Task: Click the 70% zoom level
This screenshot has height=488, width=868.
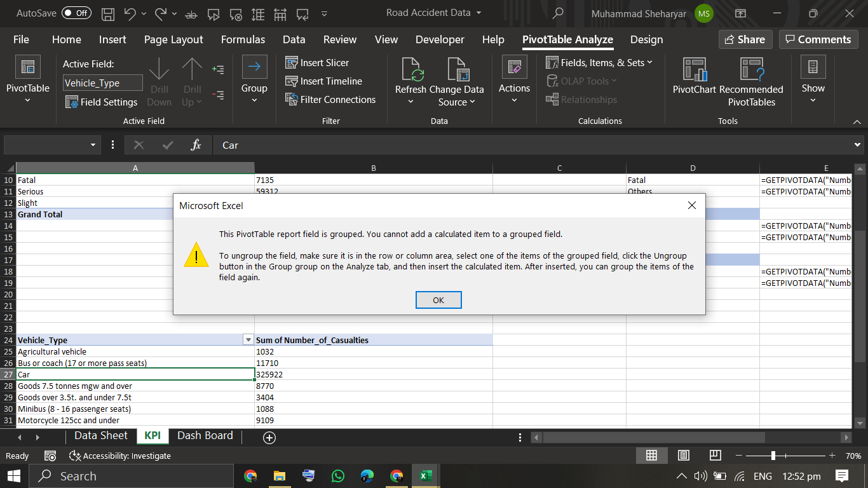Action: 853,456
